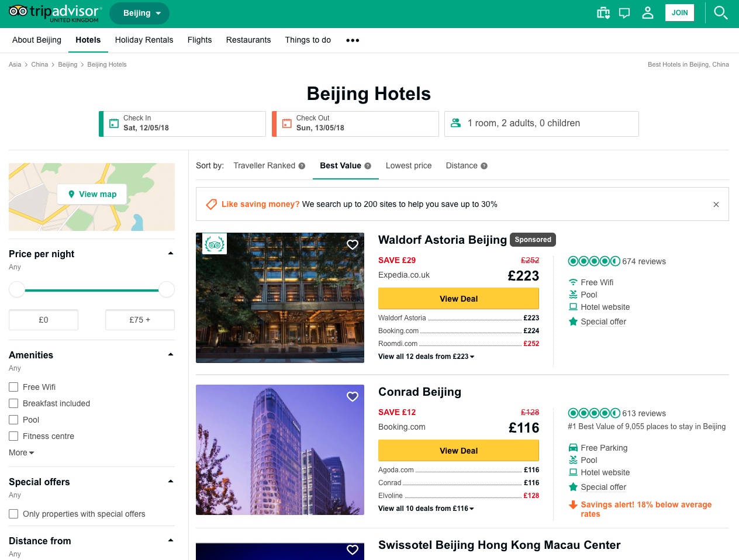Collapse the Price per night section
739x560 pixels.
click(x=171, y=254)
